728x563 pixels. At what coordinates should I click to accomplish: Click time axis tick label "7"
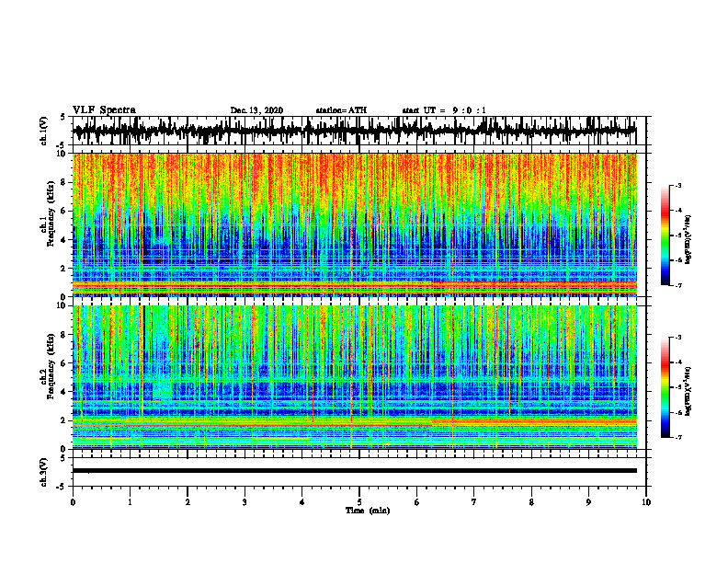[474, 502]
